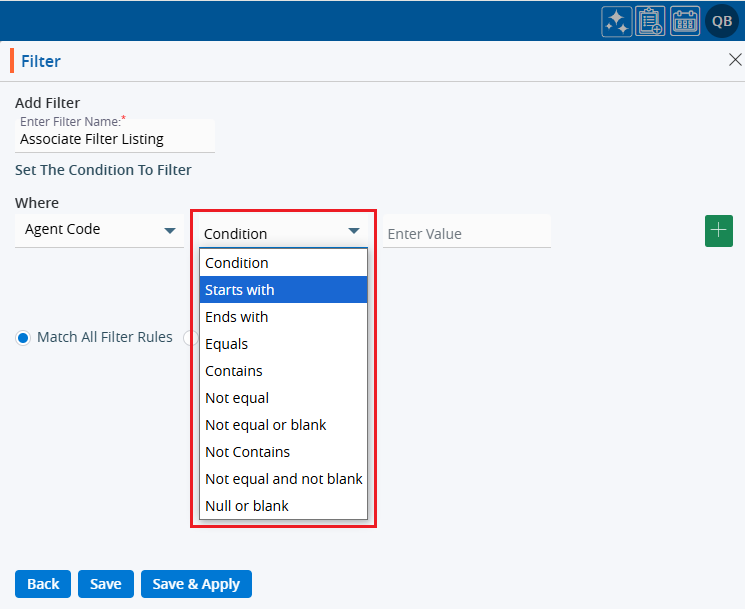
Task: Choose 'Null or blank' condition
Action: [283, 506]
